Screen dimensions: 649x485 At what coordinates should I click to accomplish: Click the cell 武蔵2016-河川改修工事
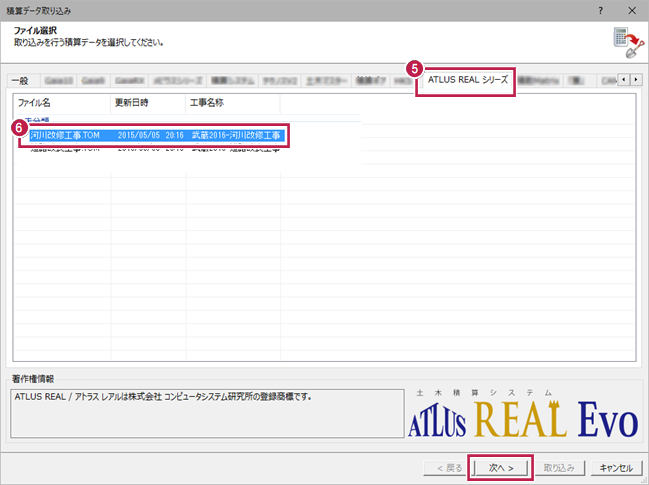pos(236,135)
